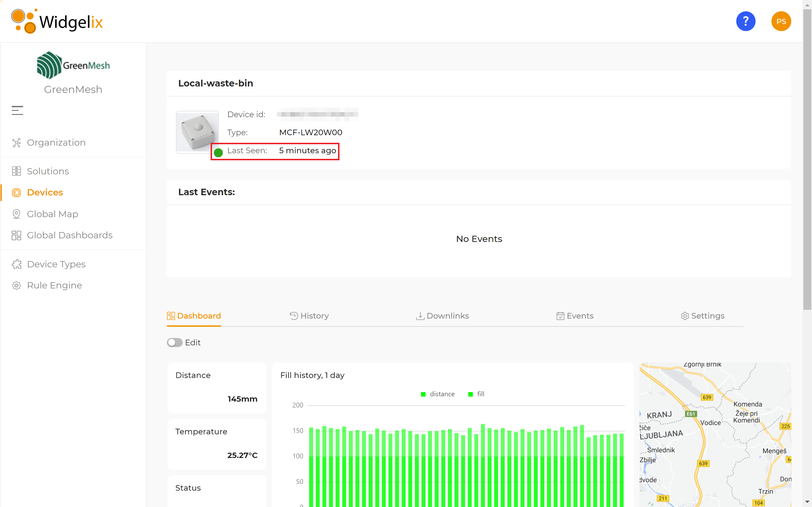Click the Widgelix logo
The image size is (812, 507).
point(57,21)
